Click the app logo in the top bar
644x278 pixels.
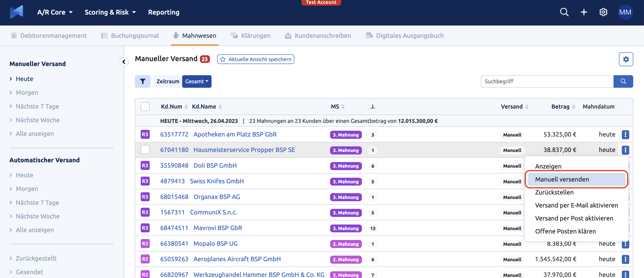point(17,12)
